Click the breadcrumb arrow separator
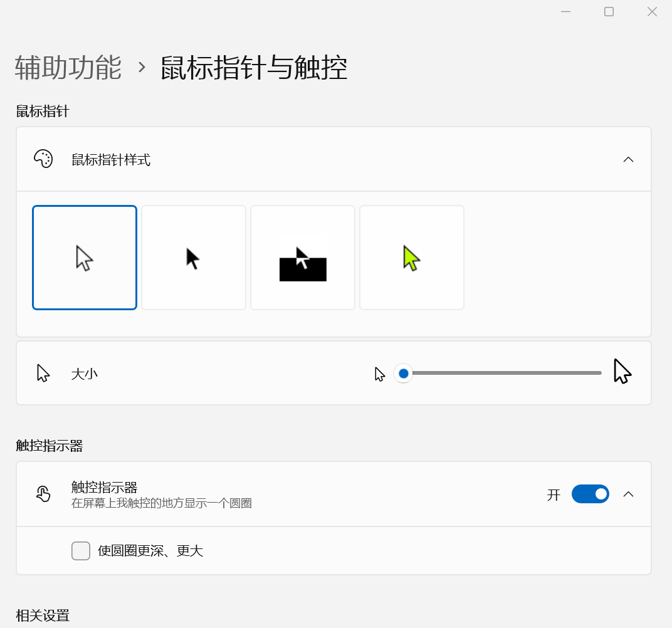Image resolution: width=672 pixels, height=628 pixels. point(142,67)
